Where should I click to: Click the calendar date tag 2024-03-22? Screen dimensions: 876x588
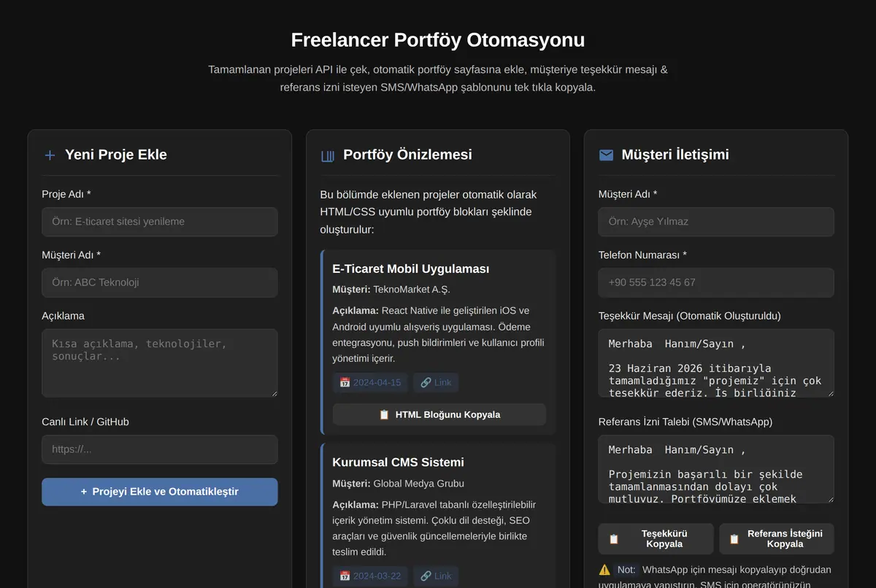point(370,576)
